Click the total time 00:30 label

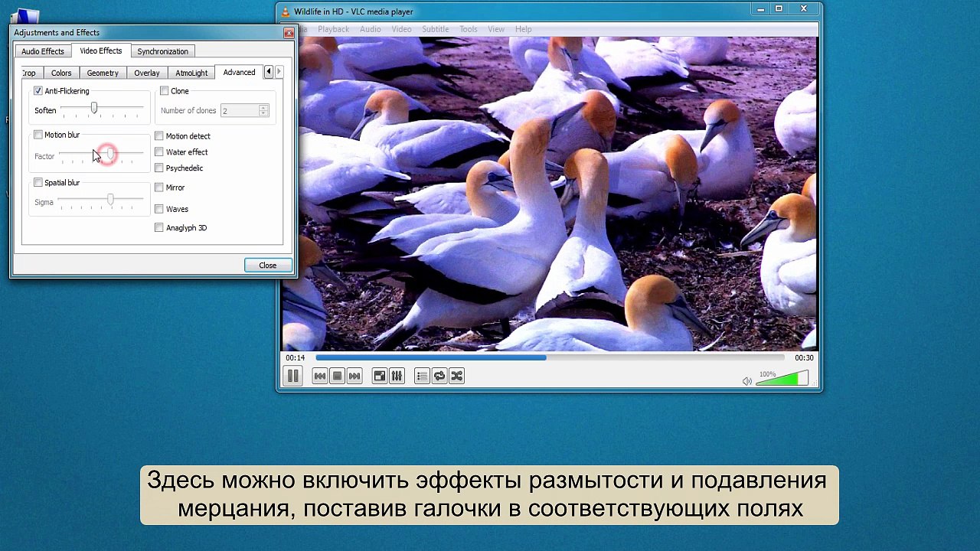coord(804,358)
